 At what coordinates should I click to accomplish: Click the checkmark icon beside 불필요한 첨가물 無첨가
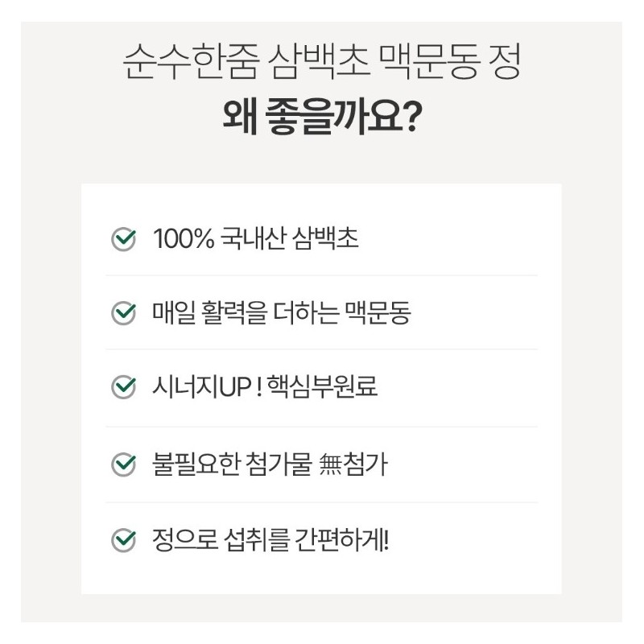[124, 464]
